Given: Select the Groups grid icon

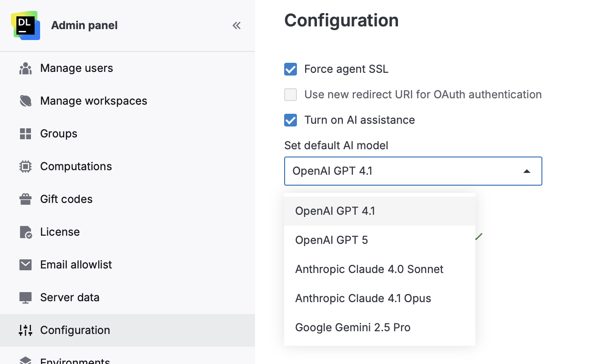Looking at the screenshot, I should pos(26,133).
